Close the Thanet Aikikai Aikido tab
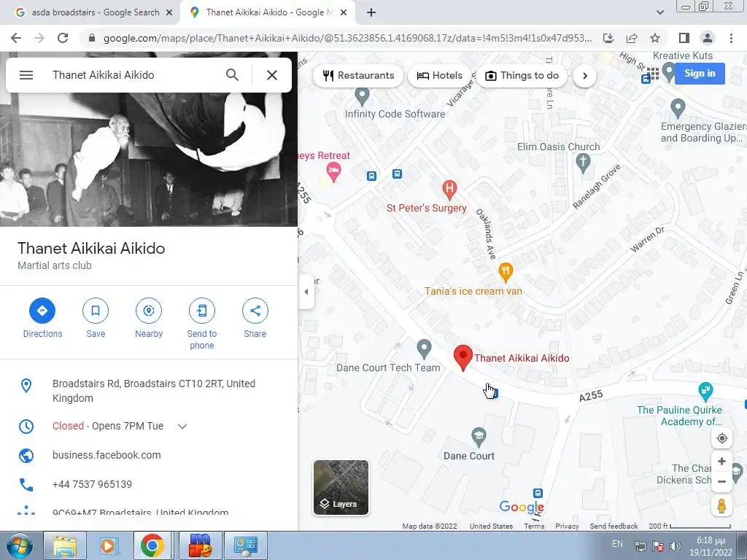The width and height of the screenshot is (747, 560). tap(343, 13)
